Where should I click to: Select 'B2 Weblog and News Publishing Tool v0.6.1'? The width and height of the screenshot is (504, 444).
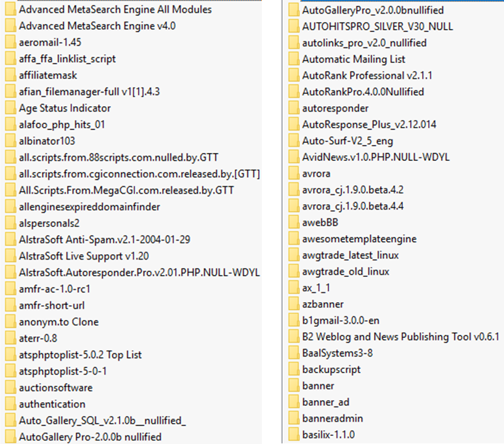400,337
